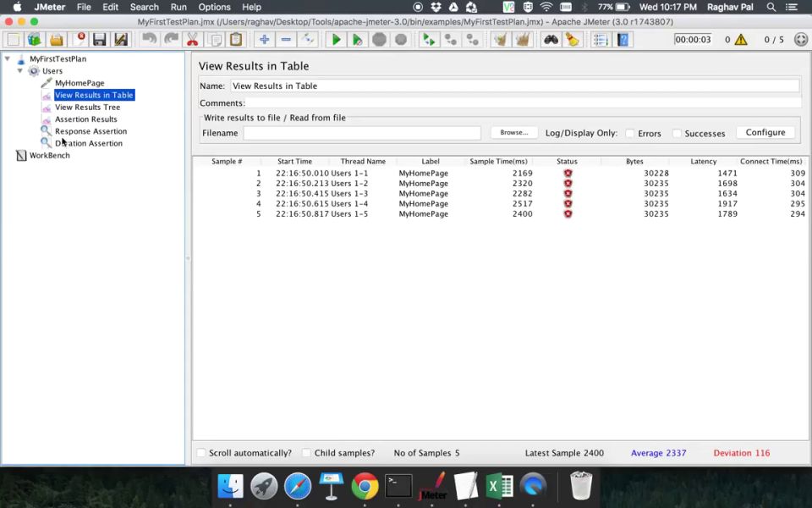Viewport: 812px width, 508px height.
Task: Open Terminal from the Dock
Action: pos(398,486)
